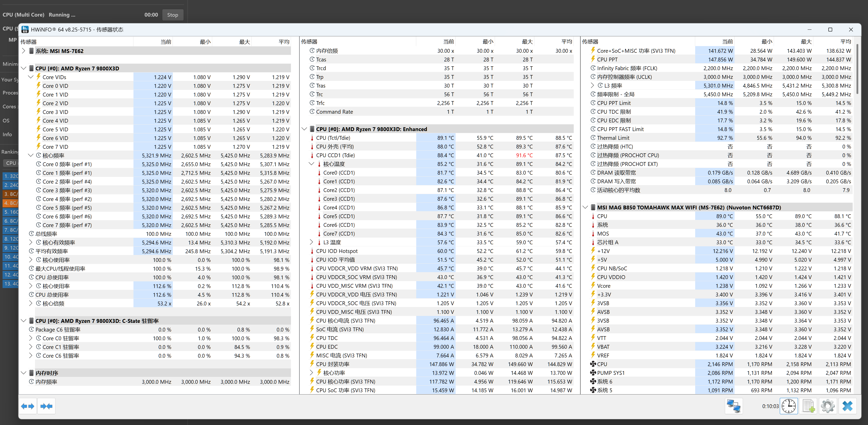Image resolution: width=868 pixels, height=425 pixels.
Task: Click the HWiNFO logo in title bar
Action: tap(25, 30)
